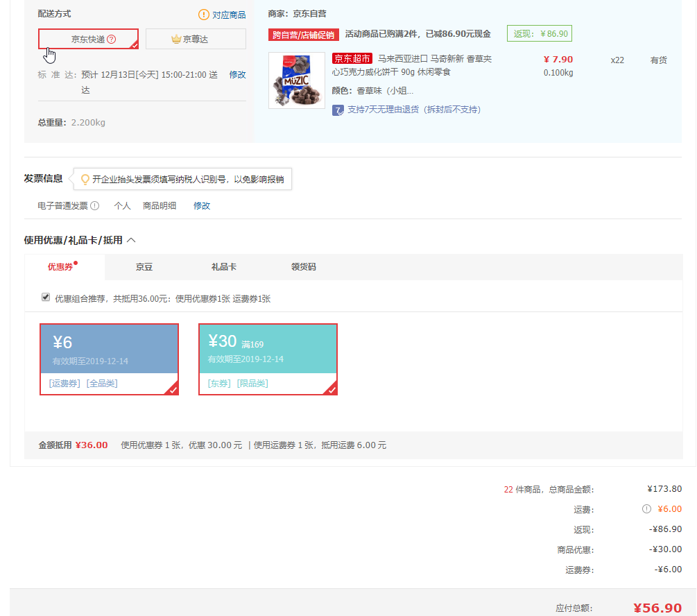The width and height of the screenshot is (697, 616).
Task: Click the 跨自营/店铺促销 promotion tag
Action: coord(304,34)
